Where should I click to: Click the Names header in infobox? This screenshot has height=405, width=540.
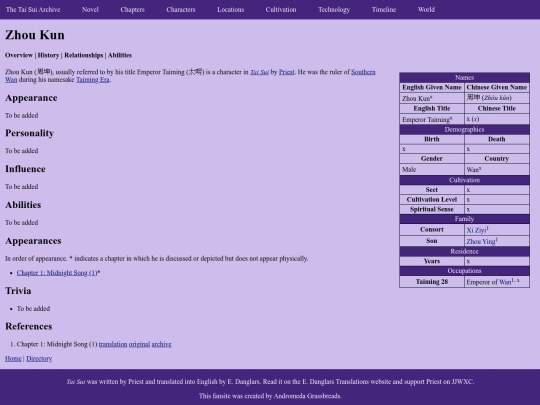465,77
